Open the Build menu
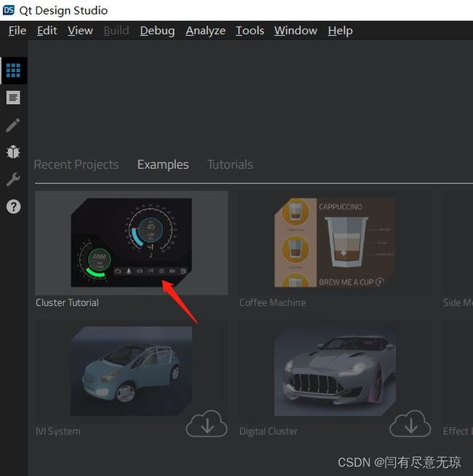Viewport: 473px width, 476px height. (116, 31)
